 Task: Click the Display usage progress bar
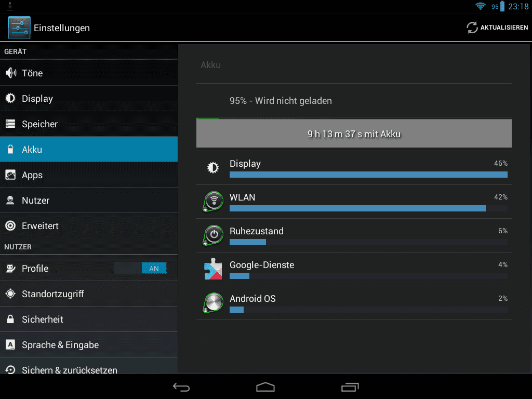pos(368,175)
